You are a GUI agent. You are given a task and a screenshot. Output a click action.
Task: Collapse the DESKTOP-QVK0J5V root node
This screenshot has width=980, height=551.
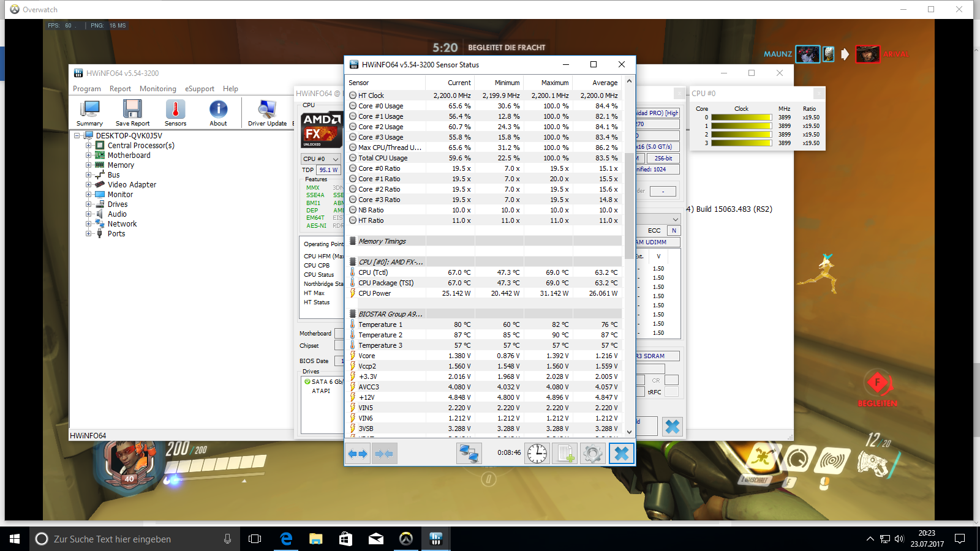tap(77, 136)
